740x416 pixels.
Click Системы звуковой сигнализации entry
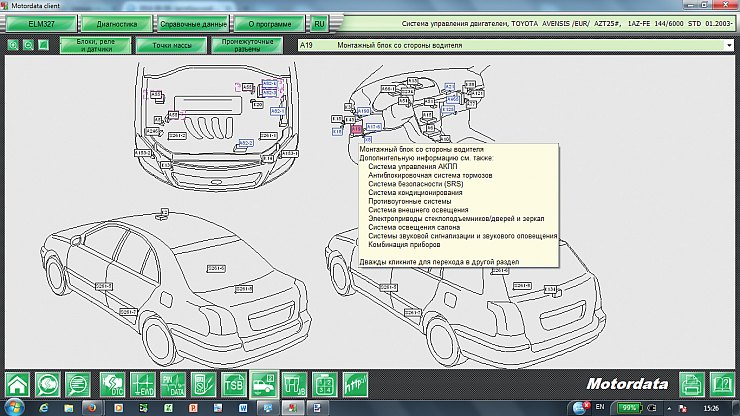point(462,236)
